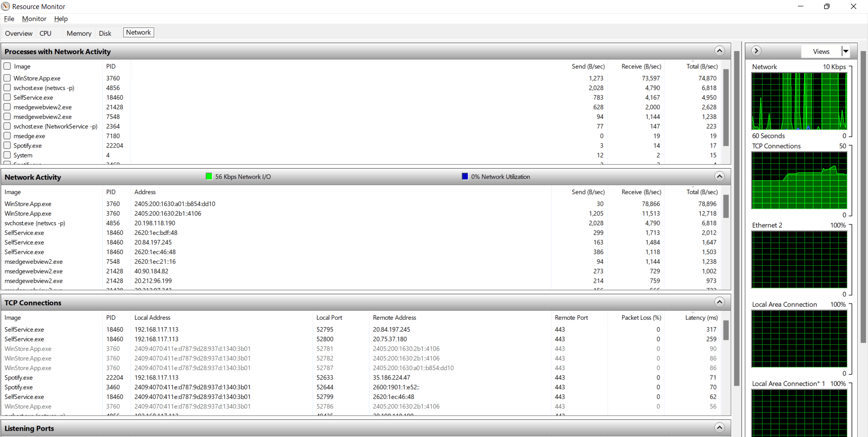Switch to the Overview tab
This screenshot has width=868, height=437.
coord(19,33)
